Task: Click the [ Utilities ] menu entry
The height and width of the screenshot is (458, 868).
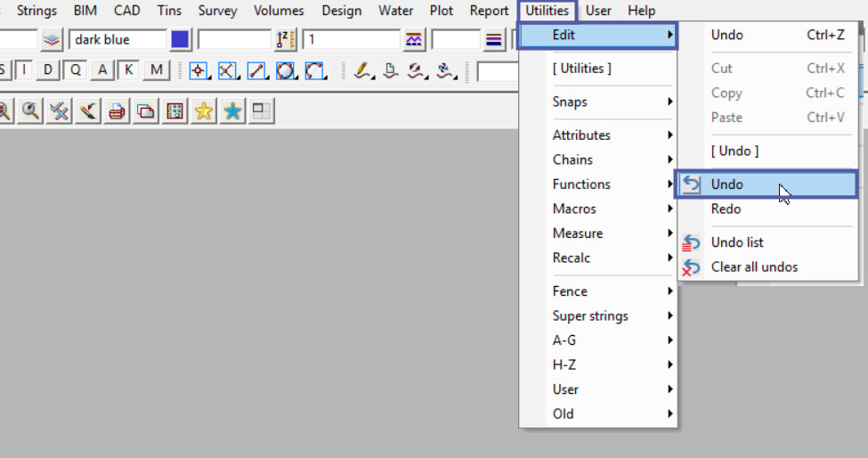Action: pos(581,69)
